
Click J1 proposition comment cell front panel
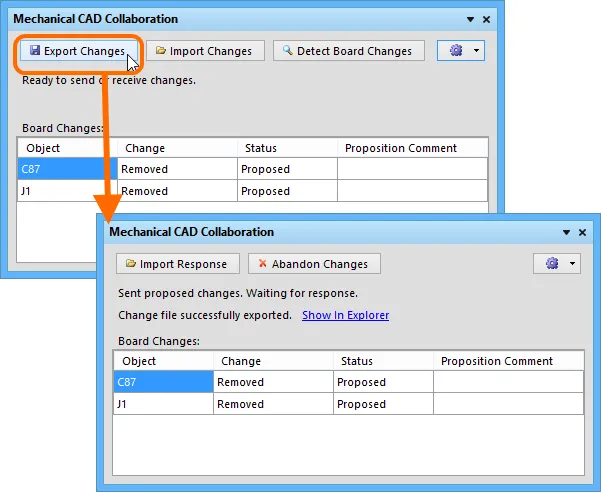point(509,404)
